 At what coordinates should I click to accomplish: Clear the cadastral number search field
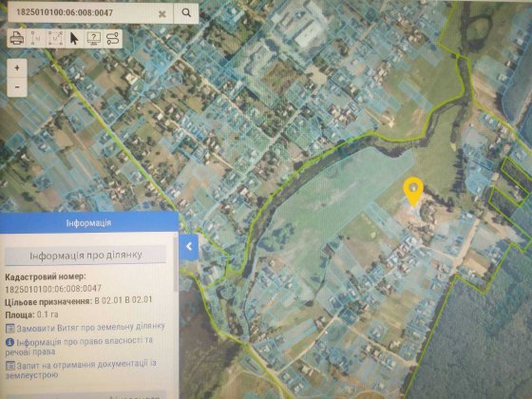point(162,13)
